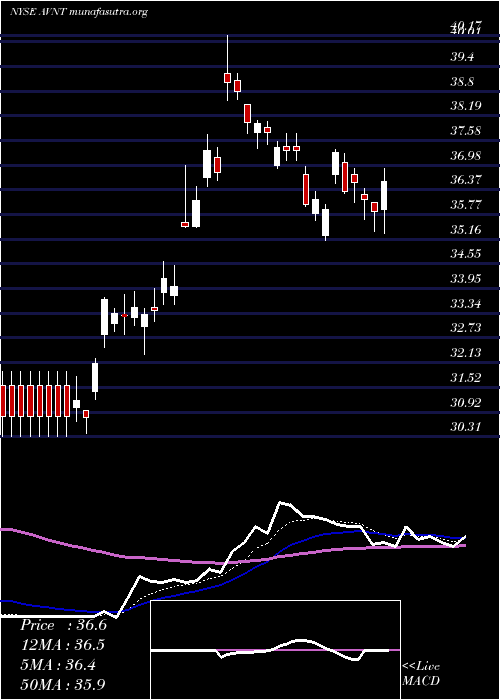Select the 36.98 price axis label

(466, 156)
